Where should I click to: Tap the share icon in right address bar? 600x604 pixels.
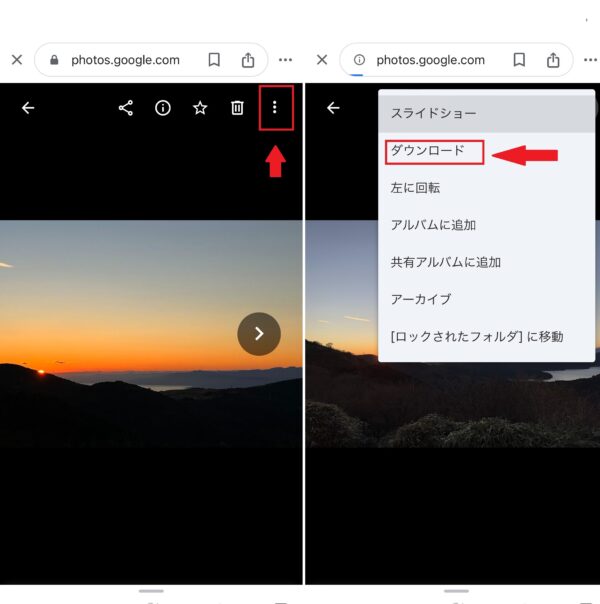[553, 60]
